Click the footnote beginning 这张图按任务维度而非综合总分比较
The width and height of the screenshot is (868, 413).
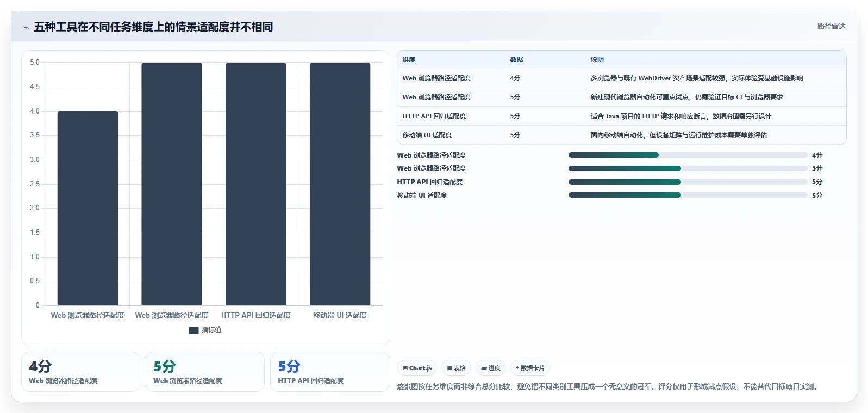tap(609, 386)
